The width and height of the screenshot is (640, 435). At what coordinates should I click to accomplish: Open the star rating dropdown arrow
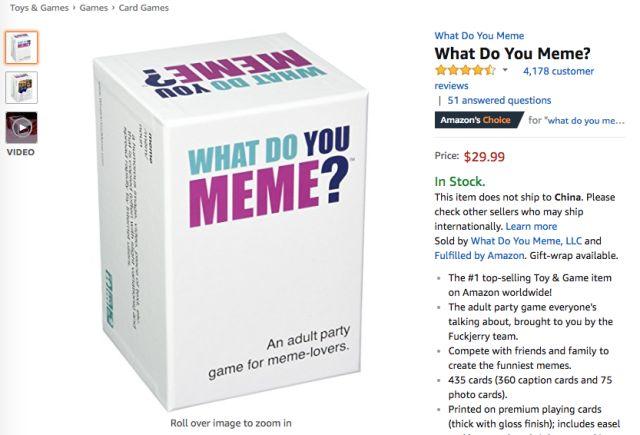coord(505,70)
